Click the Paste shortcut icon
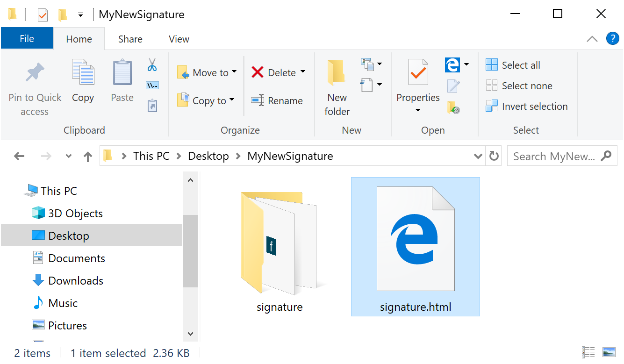This screenshot has width=624, height=364. (152, 106)
